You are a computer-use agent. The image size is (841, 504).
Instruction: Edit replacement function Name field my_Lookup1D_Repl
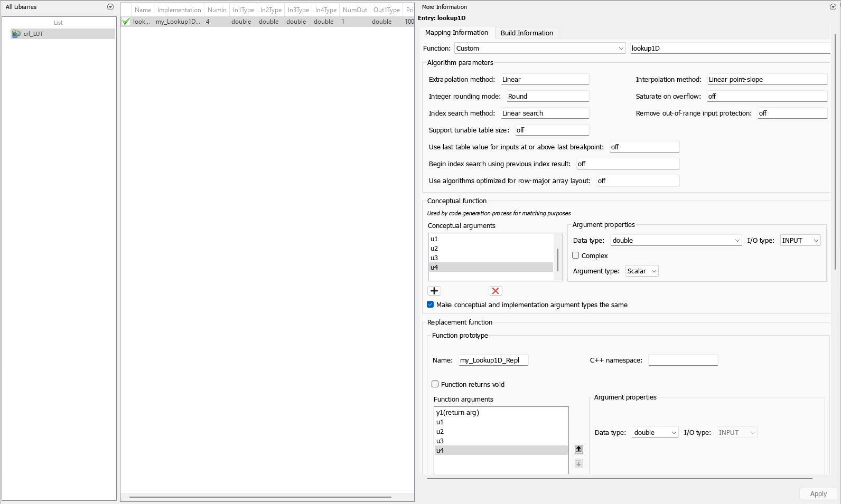coord(493,360)
